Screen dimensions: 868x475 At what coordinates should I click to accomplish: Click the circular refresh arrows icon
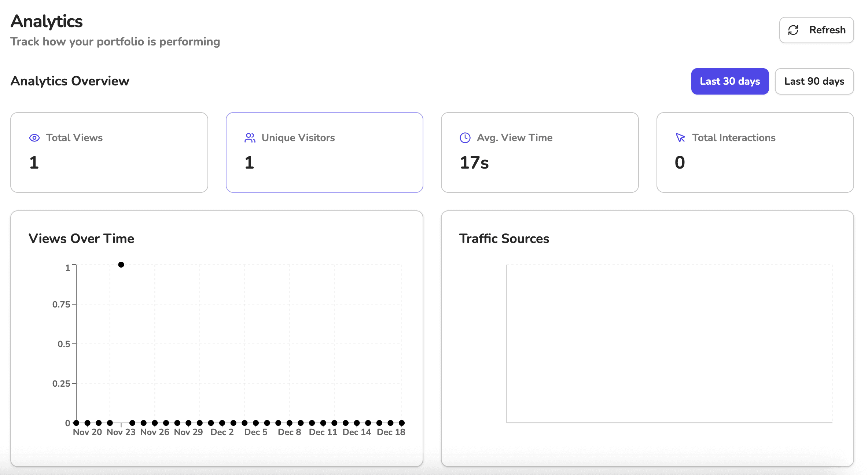click(793, 30)
